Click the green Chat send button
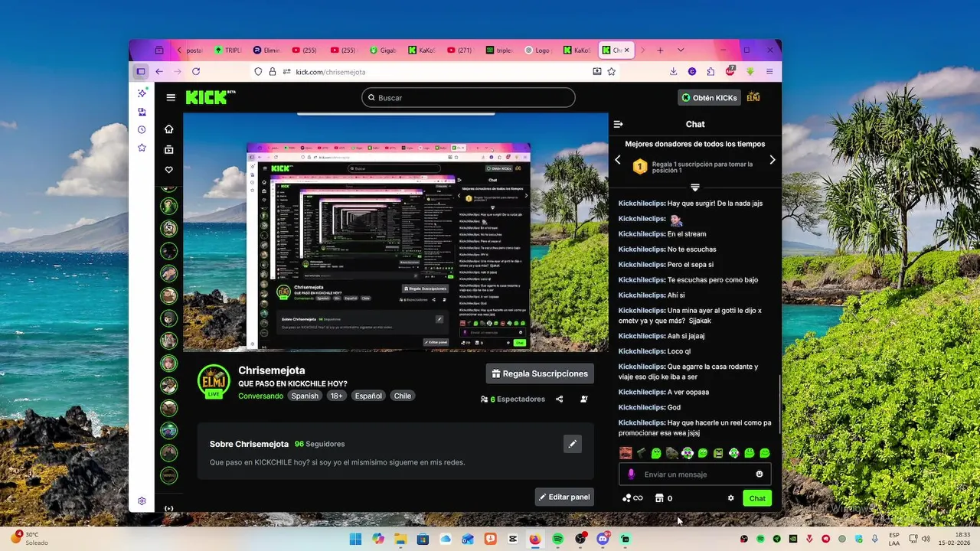Image resolution: width=980 pixels, height=551 pixels. [757, 498]
